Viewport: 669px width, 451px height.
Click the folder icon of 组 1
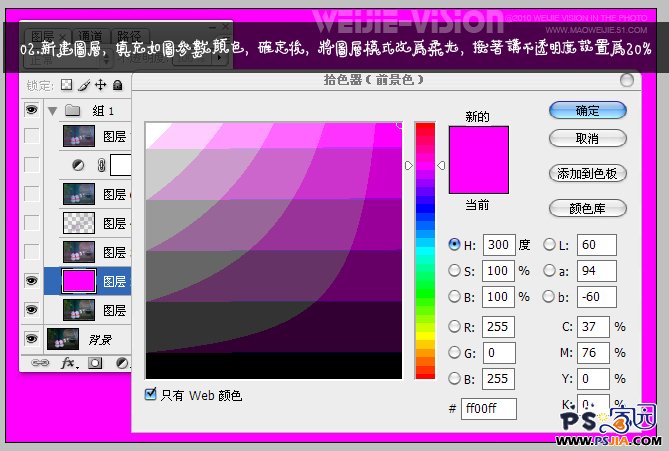point(73,111)
